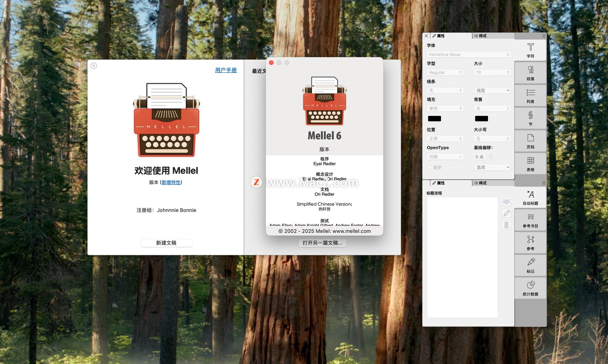Toggle the 连字 ligature checkbox
608x364 pixels.
coord(429,167)
